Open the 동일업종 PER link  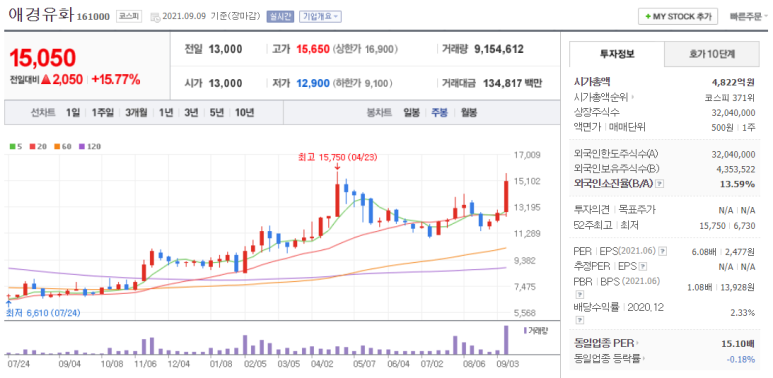tap(606, 343)
